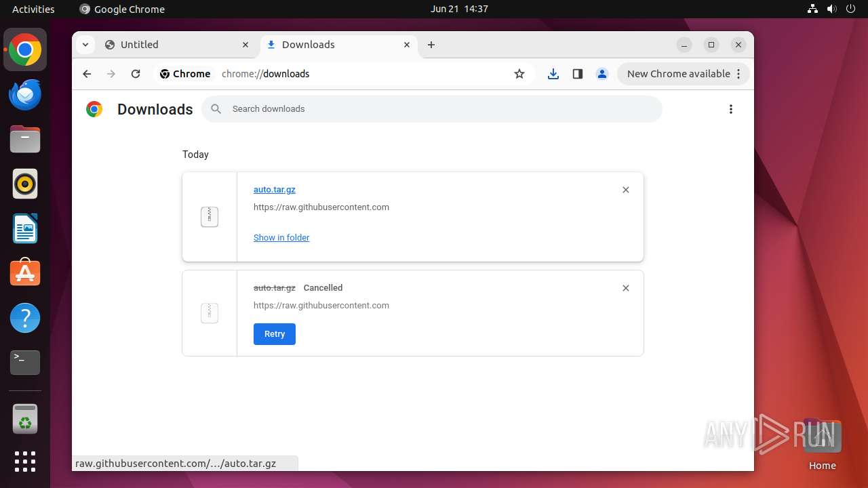Click Chrome logo beside Downloads heading

(x=94, y=109)
